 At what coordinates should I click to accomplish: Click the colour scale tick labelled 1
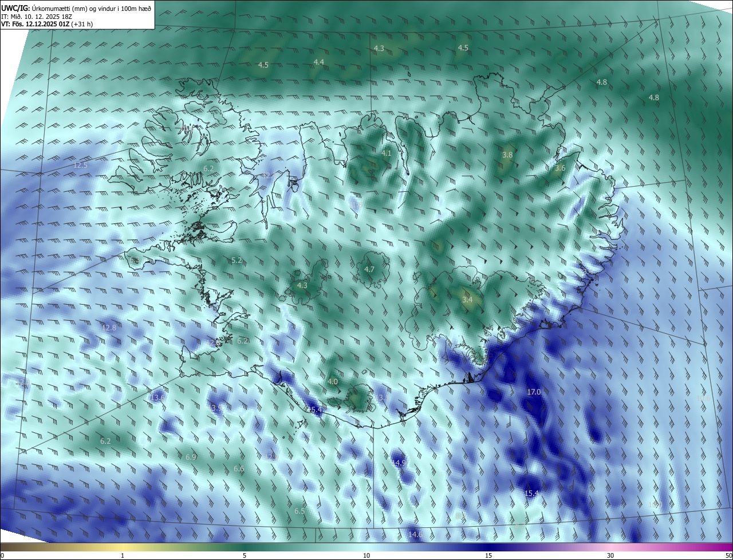click(x=123, y=555)
